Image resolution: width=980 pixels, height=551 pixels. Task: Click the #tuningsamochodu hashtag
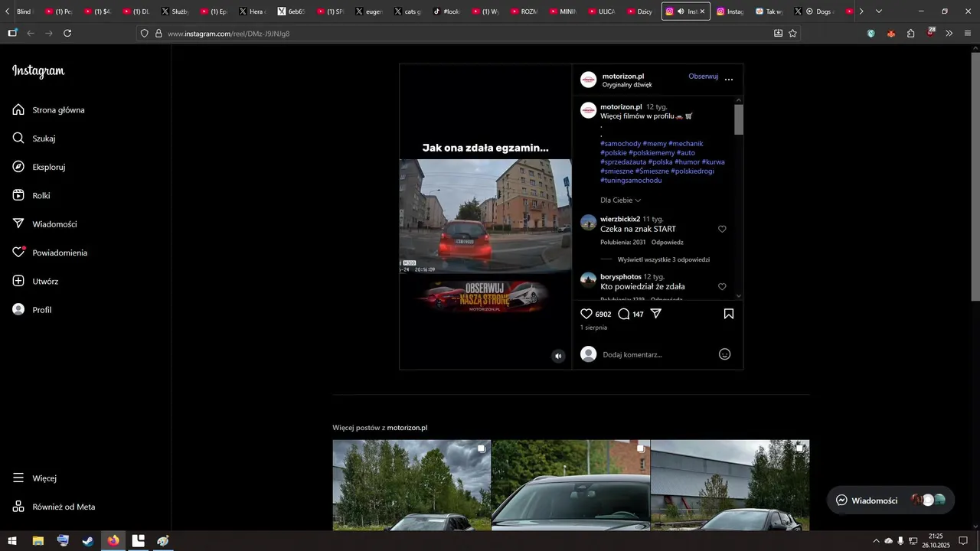pyautogui.click(x=631, y=181)
